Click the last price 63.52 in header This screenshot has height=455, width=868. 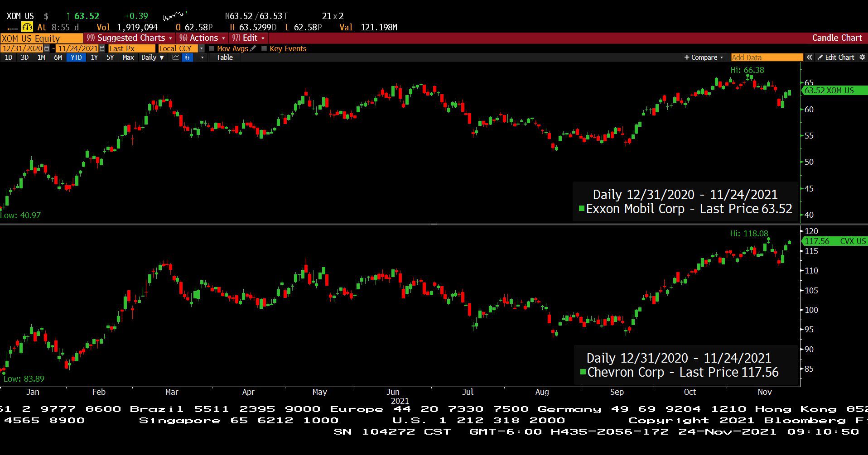[87, 16]
